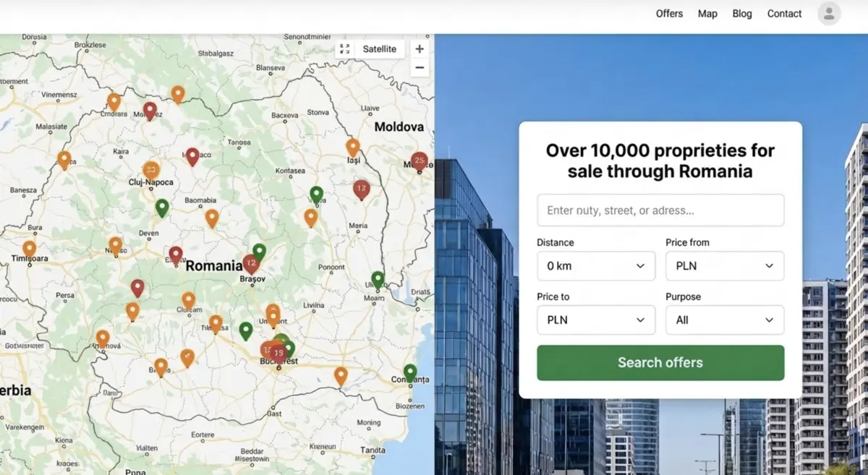Open the orange pin west of Malasiate
Image resolution: width=868 pixels, height=475 pixels.
click(x=64, y=160)
